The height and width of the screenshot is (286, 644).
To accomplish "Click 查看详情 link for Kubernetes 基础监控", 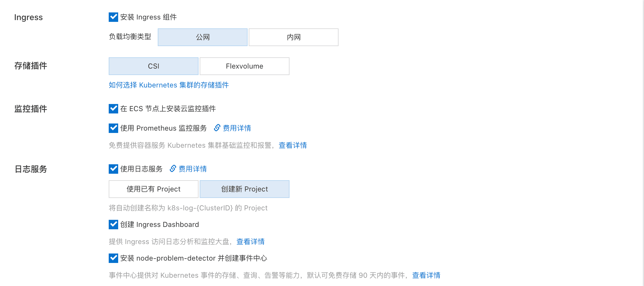I will click(293, 145).
